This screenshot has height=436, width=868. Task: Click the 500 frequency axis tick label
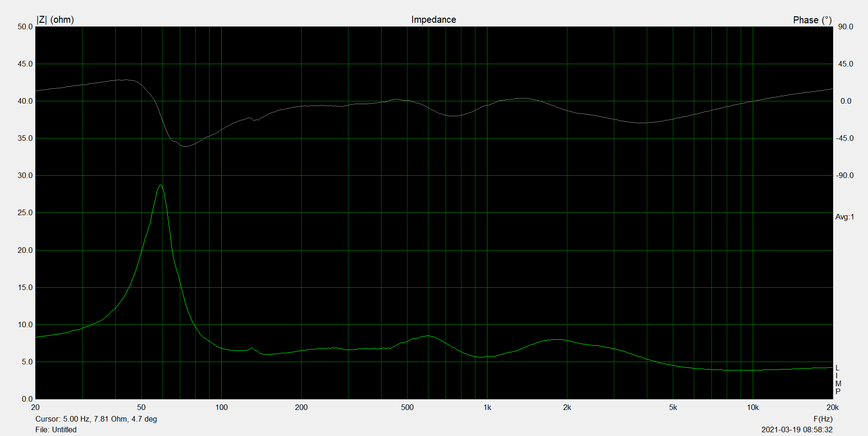[407, 407]
